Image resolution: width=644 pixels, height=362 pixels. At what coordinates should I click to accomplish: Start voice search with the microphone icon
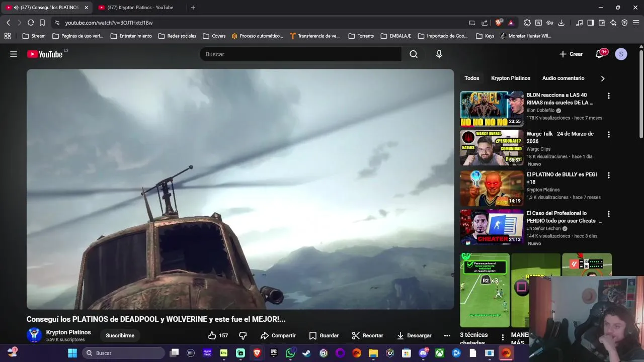coord(439,54)
